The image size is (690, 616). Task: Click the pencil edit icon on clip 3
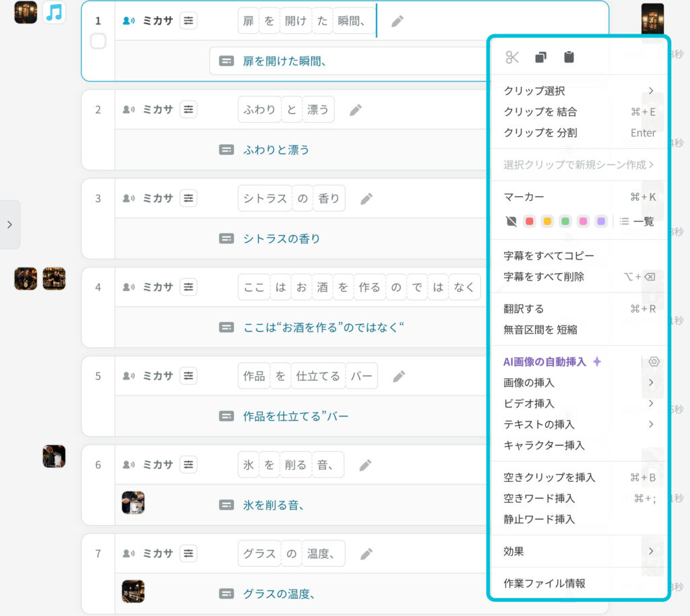point(366,199)
